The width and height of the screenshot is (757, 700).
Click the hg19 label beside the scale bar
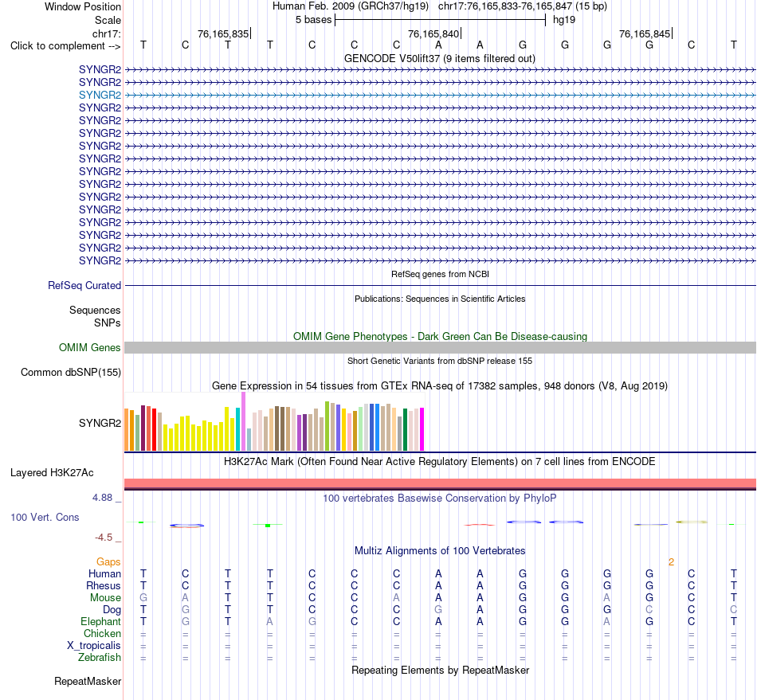click(x=564, y=20)
